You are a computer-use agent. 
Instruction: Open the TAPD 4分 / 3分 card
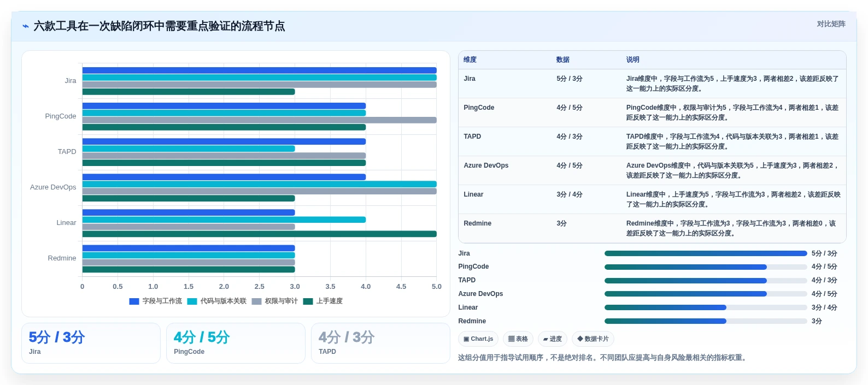pyautogui.click(x=380, y=343)
